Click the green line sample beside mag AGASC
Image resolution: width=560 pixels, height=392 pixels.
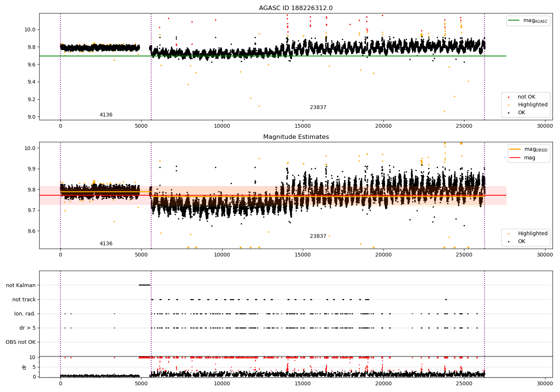pyautogui.click(x=514, y=21)
